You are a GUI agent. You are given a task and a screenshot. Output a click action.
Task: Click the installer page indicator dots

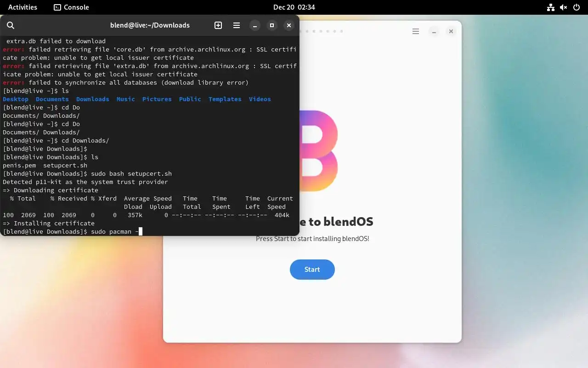321,31
